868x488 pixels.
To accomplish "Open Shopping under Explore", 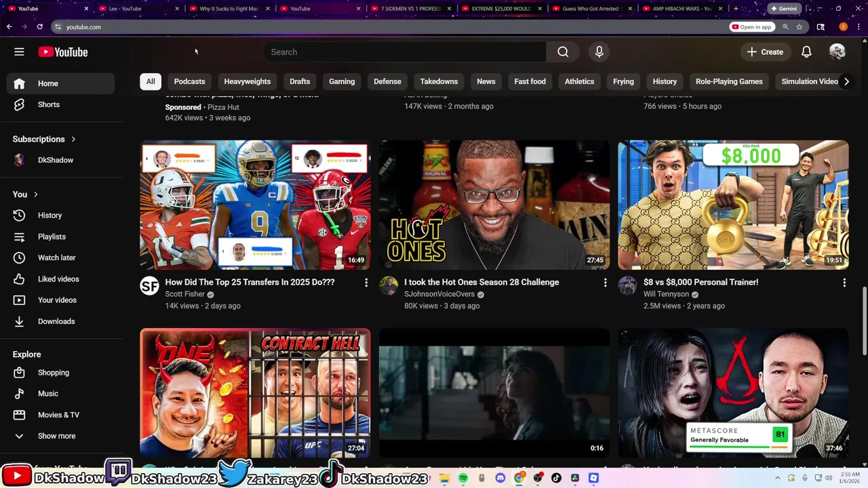I will pyautogui.click(x=61, y=373).
